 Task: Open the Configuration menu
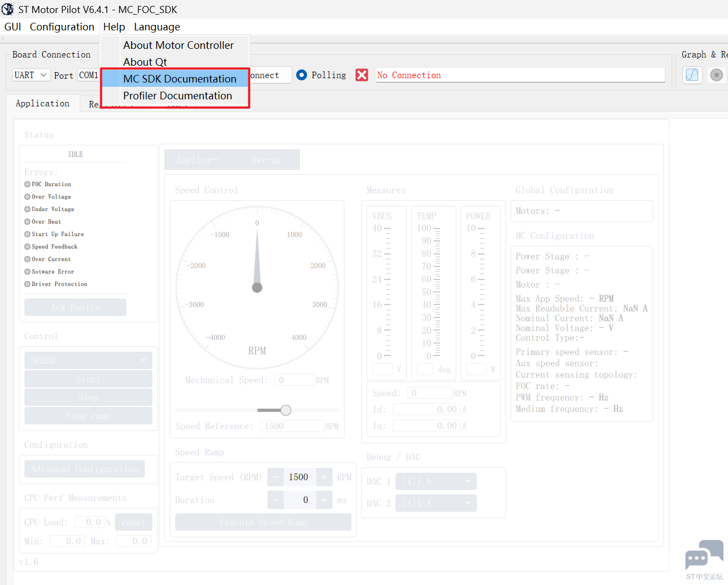(62, 27)
